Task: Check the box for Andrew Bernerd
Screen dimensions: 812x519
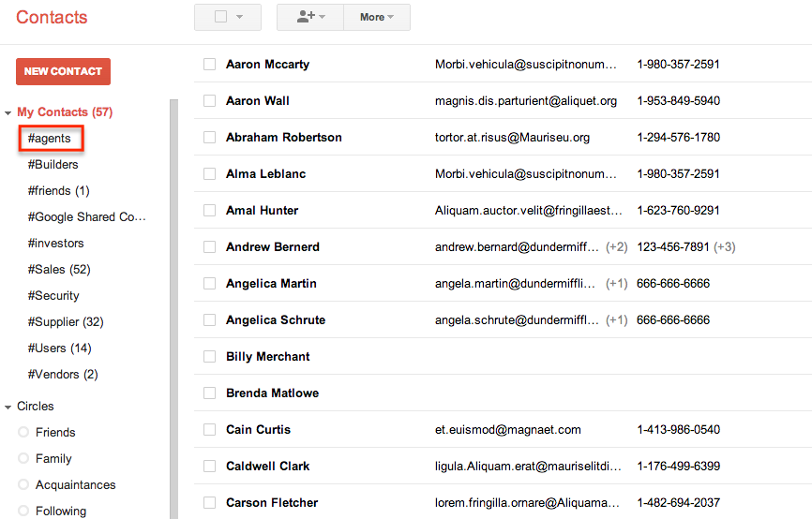Action: pyautogui.click(x=209, y=246)
